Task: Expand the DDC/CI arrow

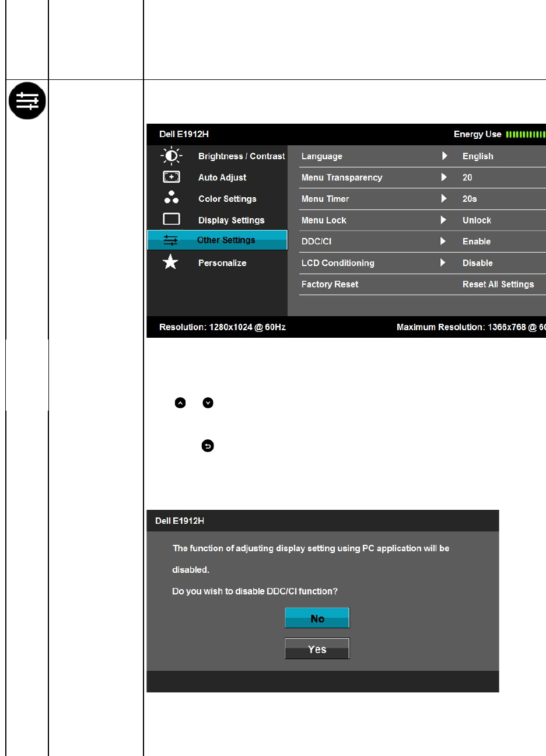Action: click(444, 241)
